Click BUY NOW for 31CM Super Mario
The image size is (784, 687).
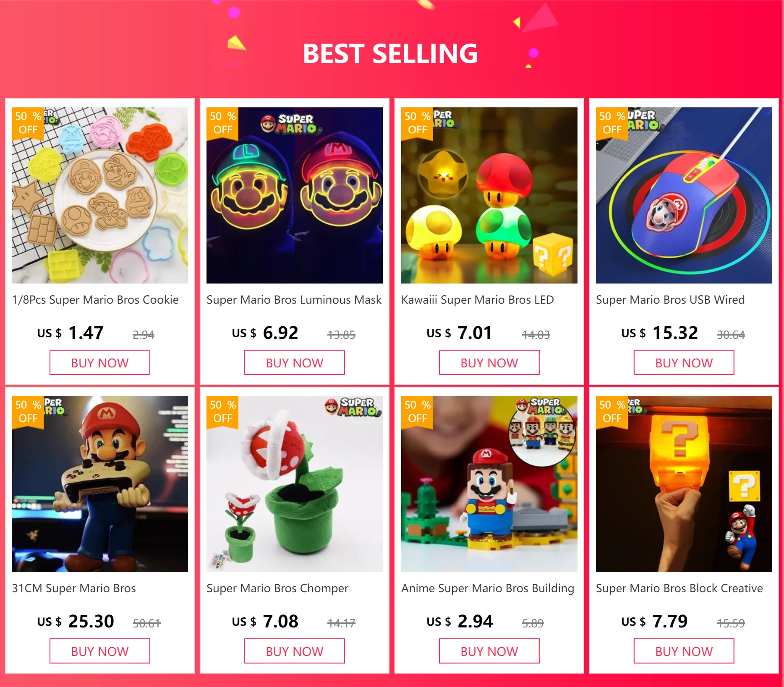coord(100,651)
